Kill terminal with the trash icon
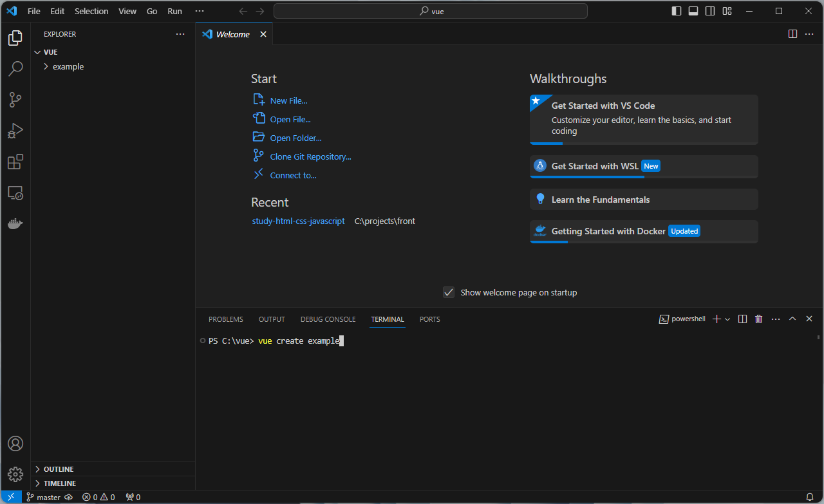The image size is (824, 504). click(759, 319)
